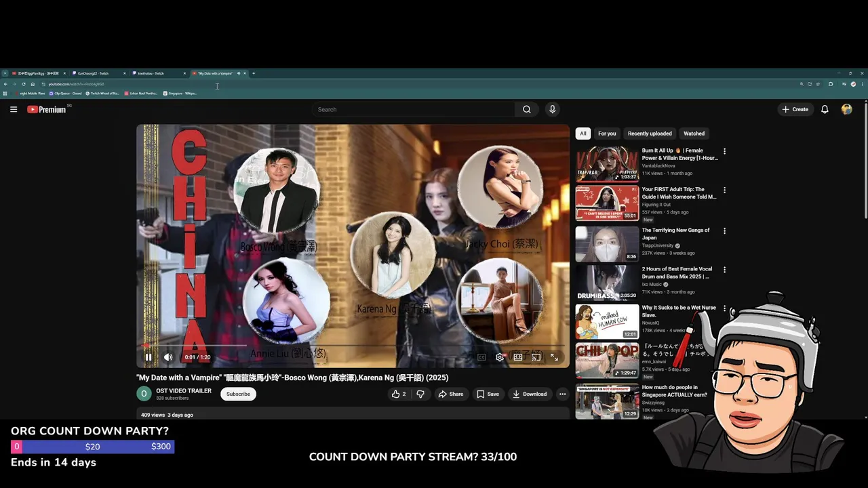Open YouTube notifications bell
The height and width of the screenshot is (488, 868).
(825, 109)
